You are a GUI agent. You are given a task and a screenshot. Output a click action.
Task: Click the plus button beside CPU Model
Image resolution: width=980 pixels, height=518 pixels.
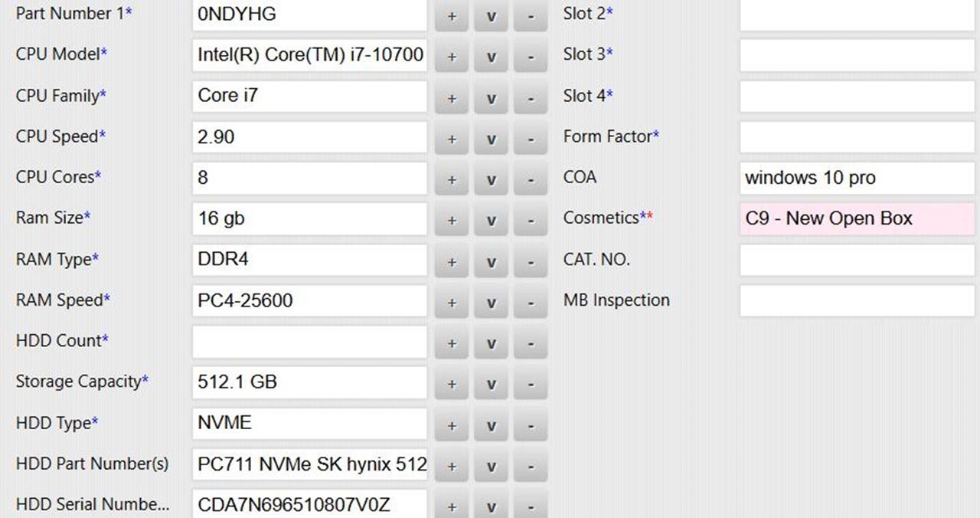coord(452,57)
